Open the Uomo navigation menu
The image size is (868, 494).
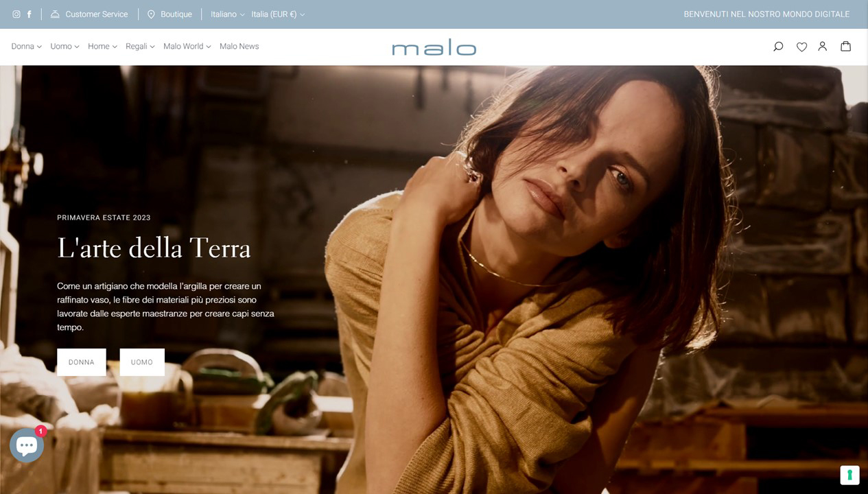pyautogui.click(x=64, y=46)
